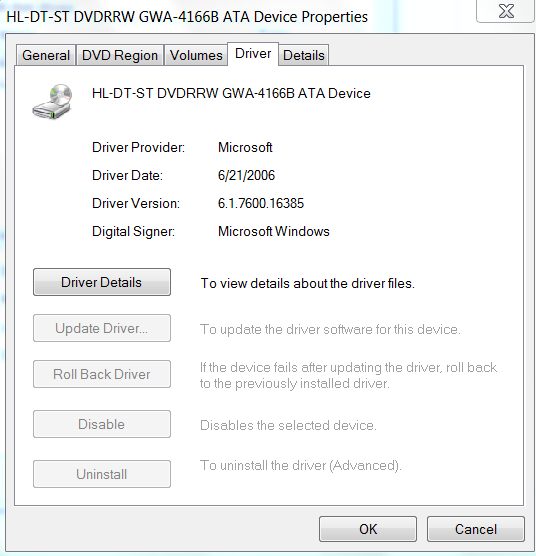Image resolution: width=536 pixels, height=556 pixels.
Task: Click the Uninstall driver button
Action: click(102, 474)
